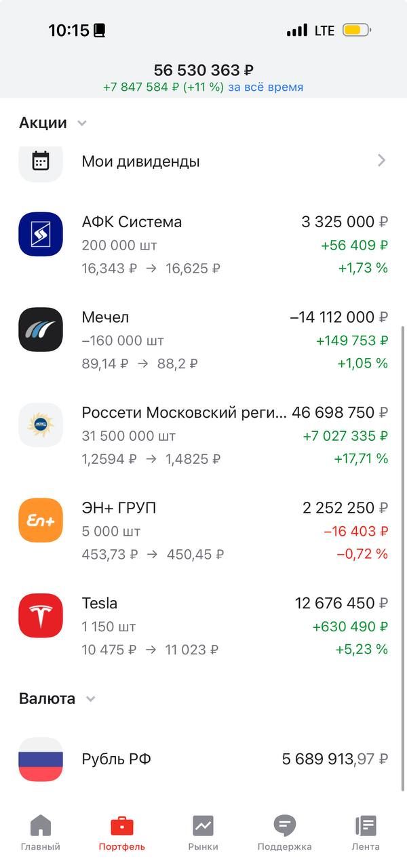Tap the red Tesla logo icon
The image size is (407, 868).
click(x=41, y=616)
